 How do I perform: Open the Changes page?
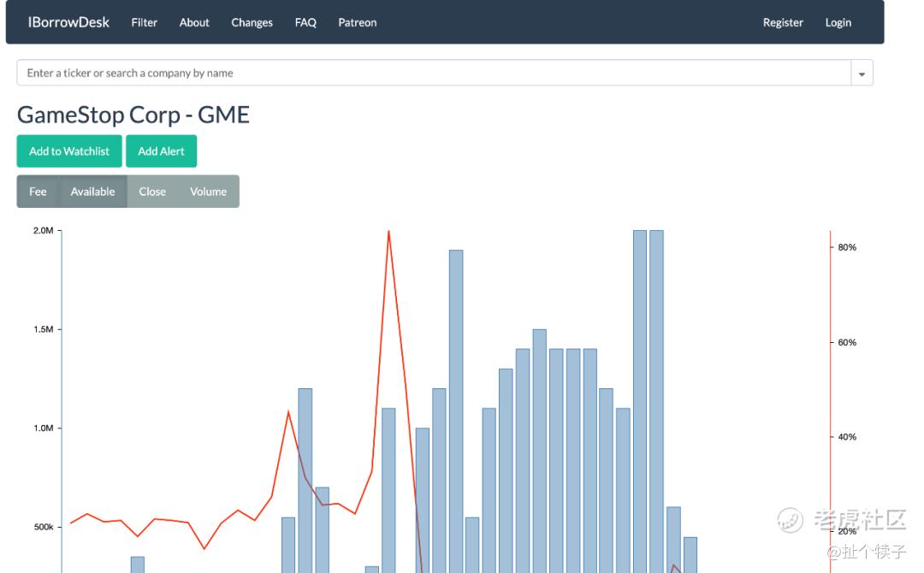(252, 22)
